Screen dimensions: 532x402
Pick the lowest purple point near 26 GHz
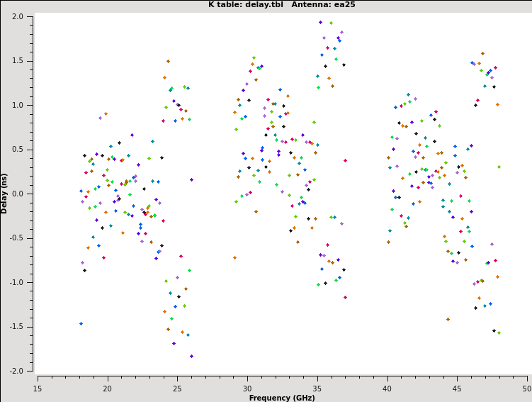[x=191, y=356]
